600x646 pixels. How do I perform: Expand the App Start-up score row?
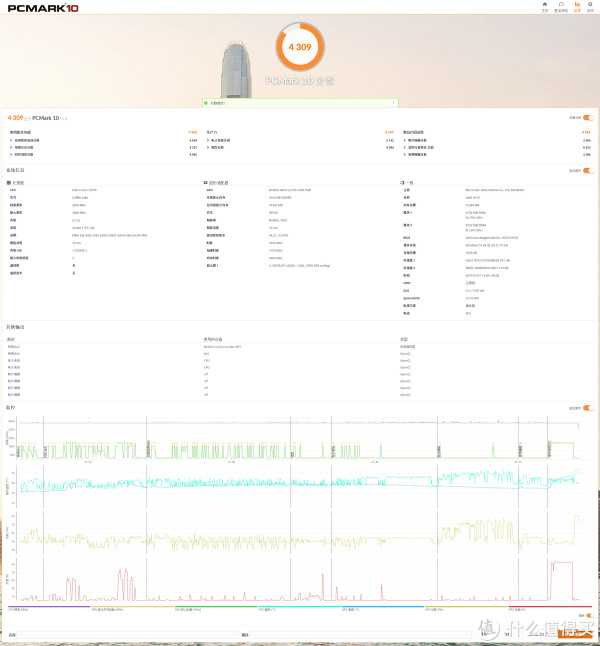point(103,140)
